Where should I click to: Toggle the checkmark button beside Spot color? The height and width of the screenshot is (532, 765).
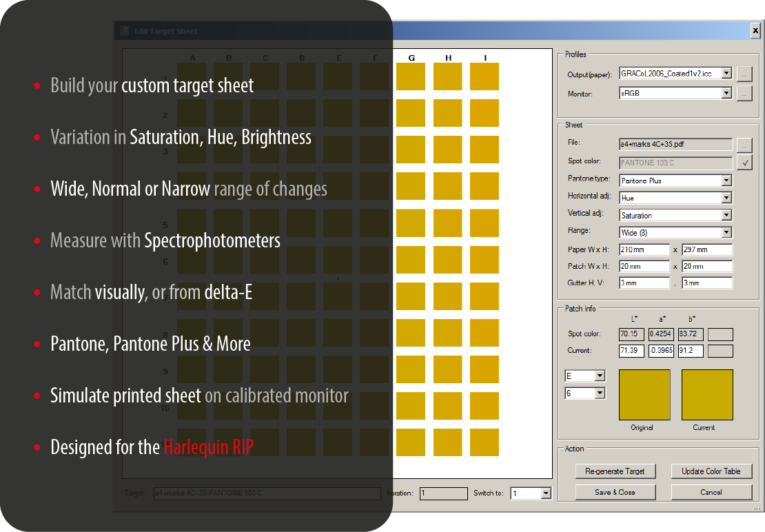click(x=744, y=163)
